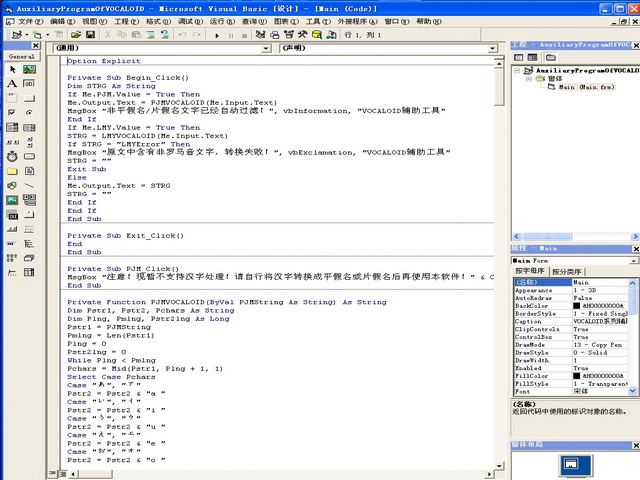Click the Add Form toolbar icon
Screen dimensions: 640x480
pyautogui.click(x=37, y=35)
